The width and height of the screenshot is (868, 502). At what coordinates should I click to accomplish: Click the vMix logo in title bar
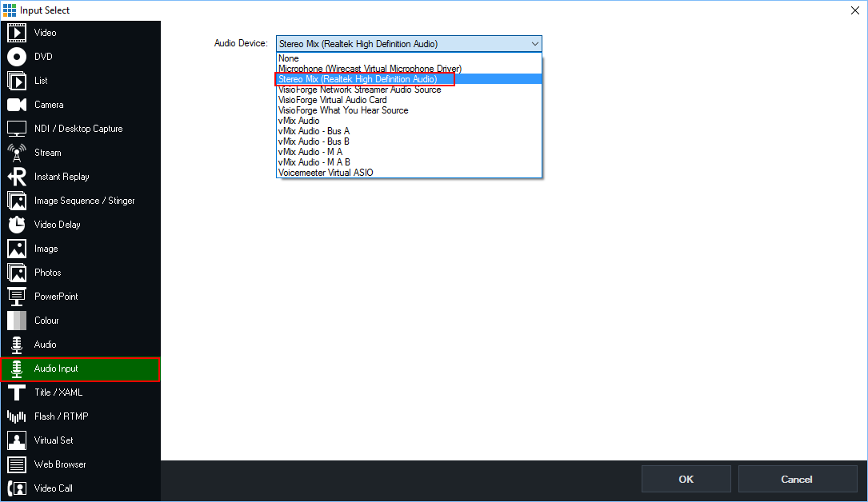[10, 10]
